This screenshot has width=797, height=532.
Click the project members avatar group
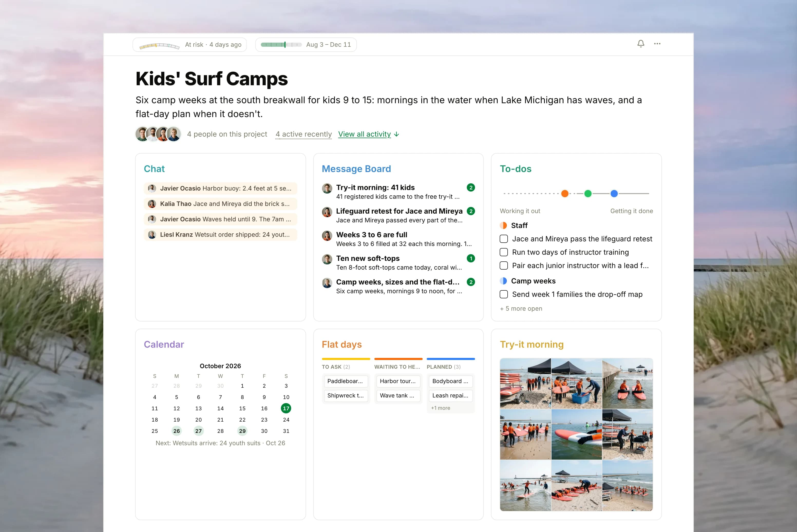click(x=158, y=134)
